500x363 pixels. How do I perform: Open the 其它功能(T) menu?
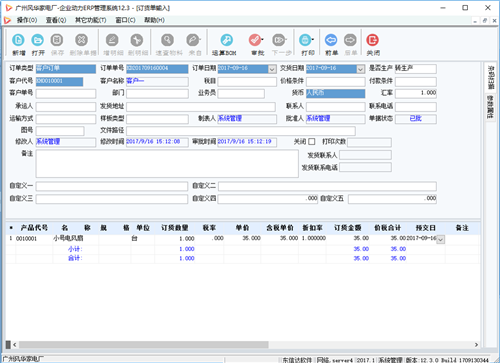90,20
